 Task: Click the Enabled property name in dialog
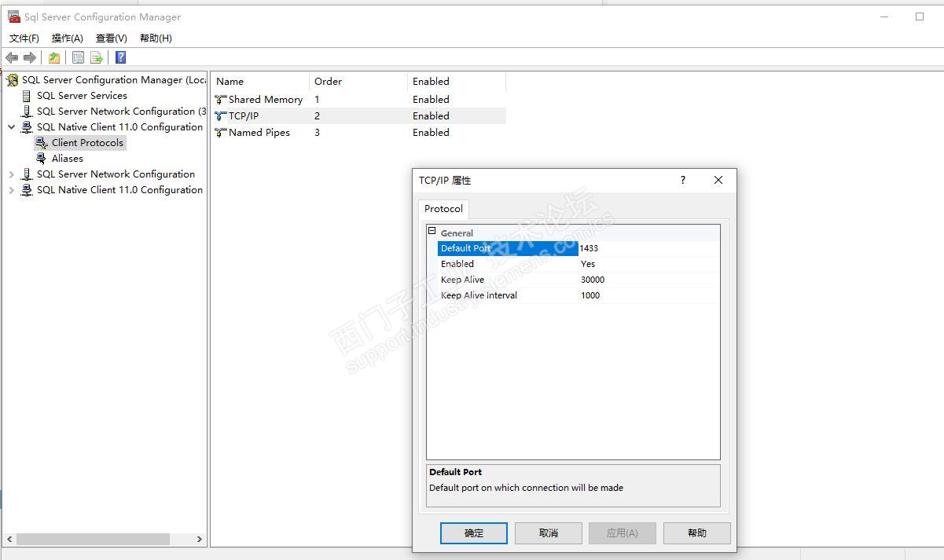[x=457, y=264]
